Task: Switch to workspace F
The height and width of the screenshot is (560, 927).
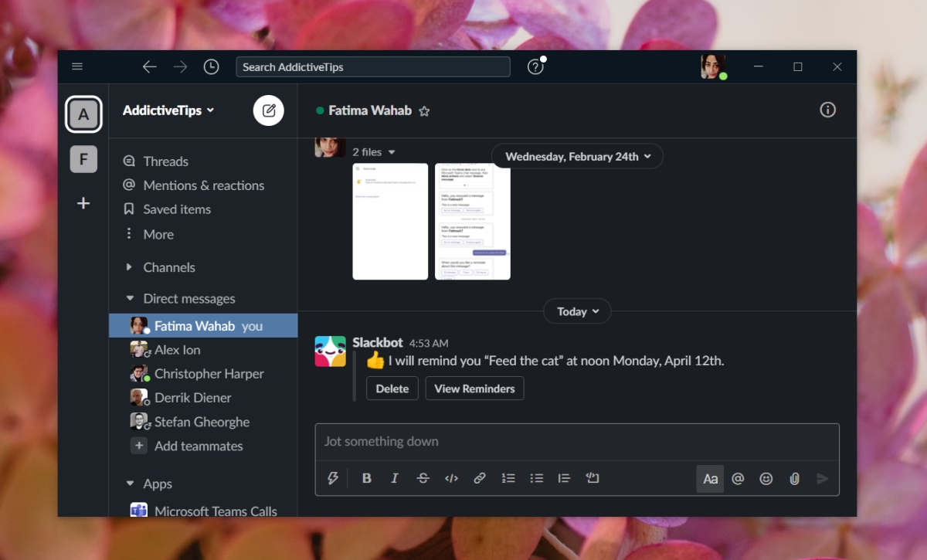Action: (83, 159)
